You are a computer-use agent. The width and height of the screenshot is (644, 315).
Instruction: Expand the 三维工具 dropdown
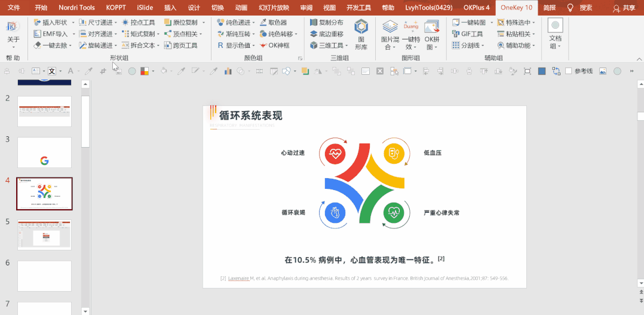[x=346, y=45]
